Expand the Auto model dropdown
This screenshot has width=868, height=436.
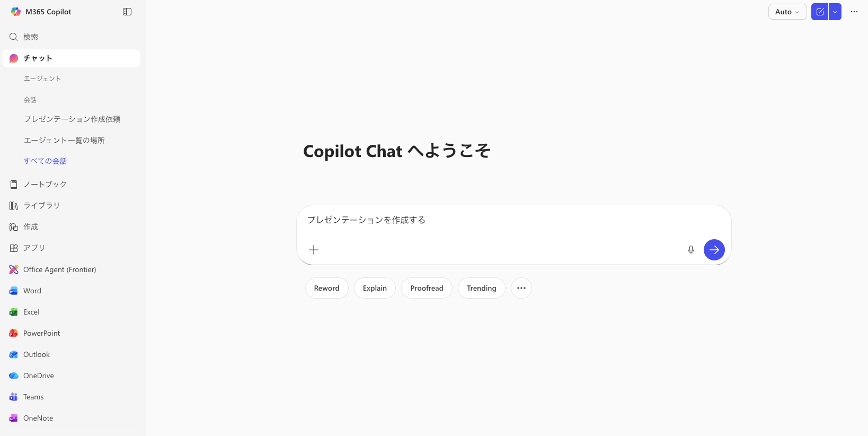[x=787, y=12]
